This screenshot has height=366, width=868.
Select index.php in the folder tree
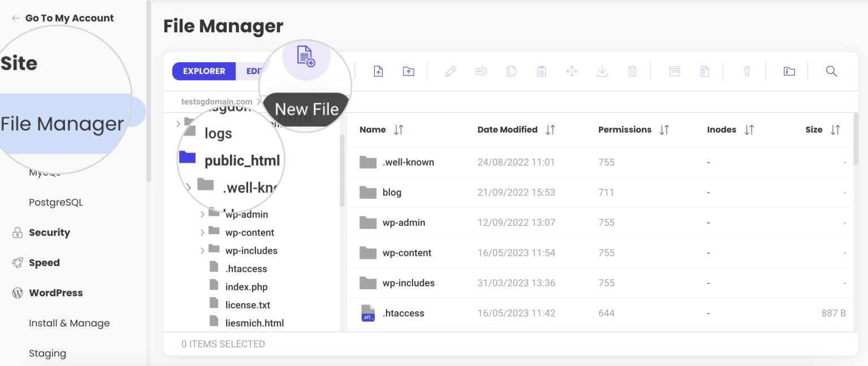[x=246, y=287]
